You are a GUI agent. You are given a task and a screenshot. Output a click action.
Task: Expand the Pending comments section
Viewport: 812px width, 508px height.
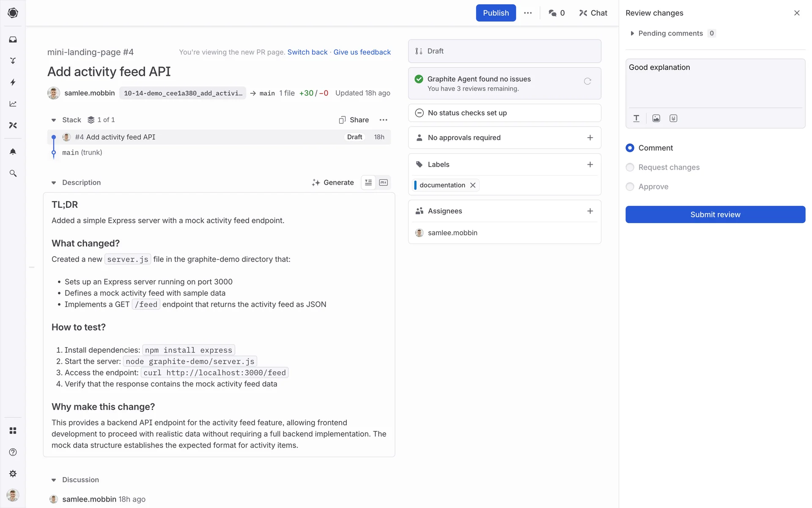[x=632, y=33]
